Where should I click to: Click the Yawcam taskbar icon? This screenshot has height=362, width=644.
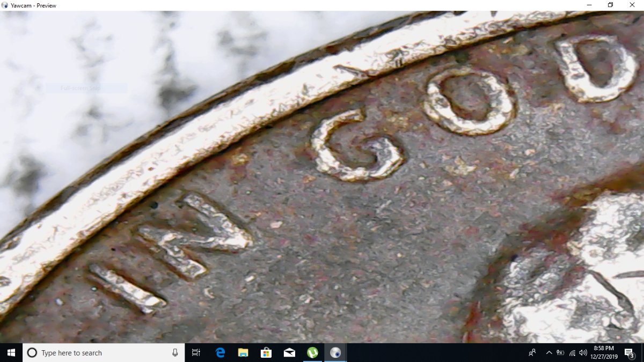[335, 352]
